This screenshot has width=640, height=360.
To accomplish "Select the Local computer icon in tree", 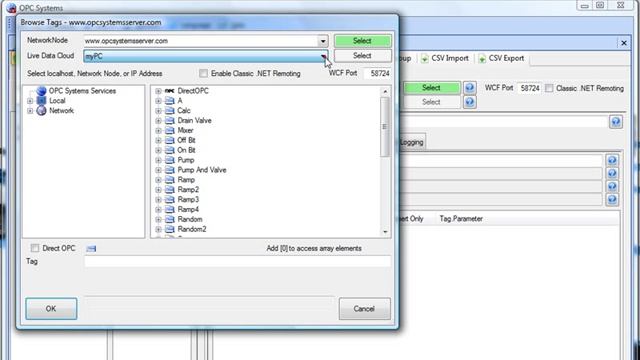I will tap(41, 100).
